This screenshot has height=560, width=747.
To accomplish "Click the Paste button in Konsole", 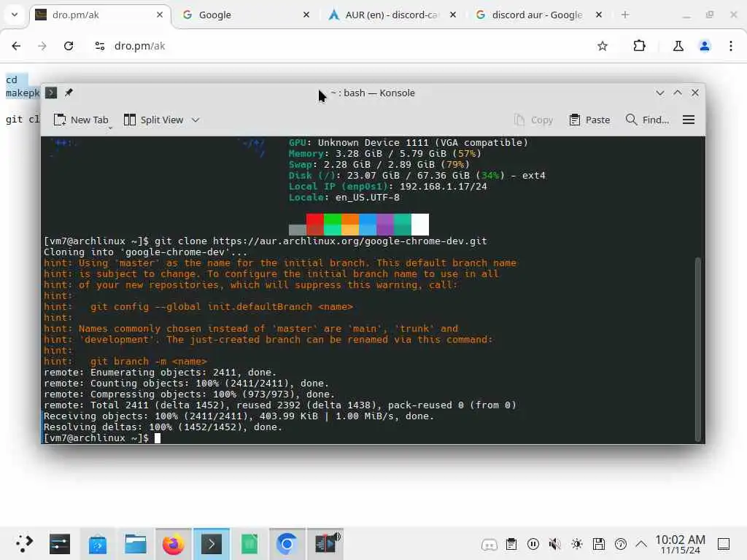I will [589, 120].
